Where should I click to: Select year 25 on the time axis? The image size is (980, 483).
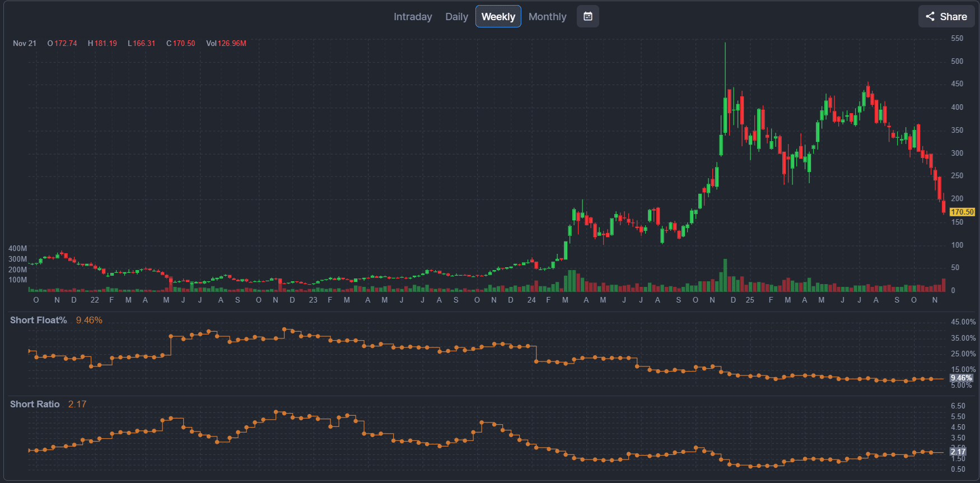point(750,300)
